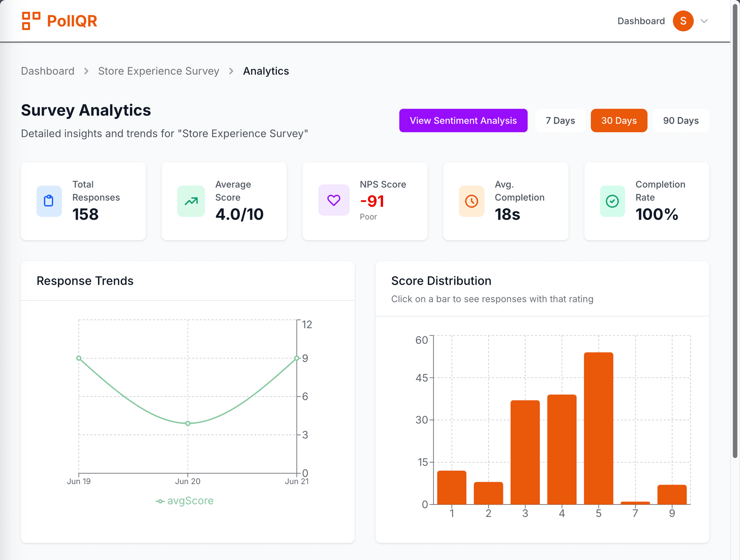Image resolution: width=740 pixels, height=560 pixels.
Task: Click the View Sentiment Analysis button
Action: (463, 121)
